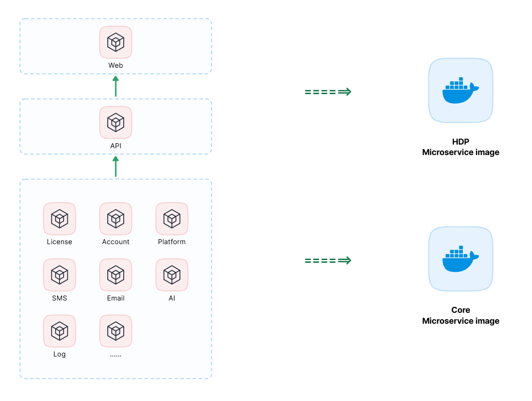Viewport: 532px width, 401px height.
Task: Click the "Email" label
Action: coord(115,298)
